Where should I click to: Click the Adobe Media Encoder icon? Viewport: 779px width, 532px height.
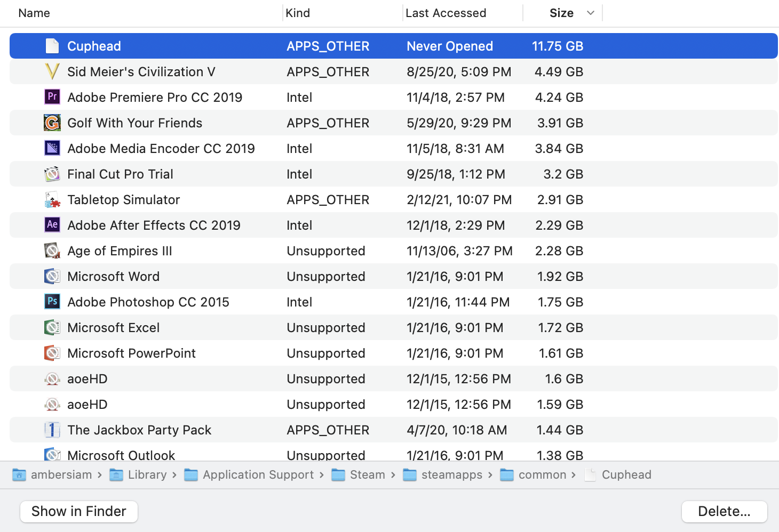[x=52, y=148]
